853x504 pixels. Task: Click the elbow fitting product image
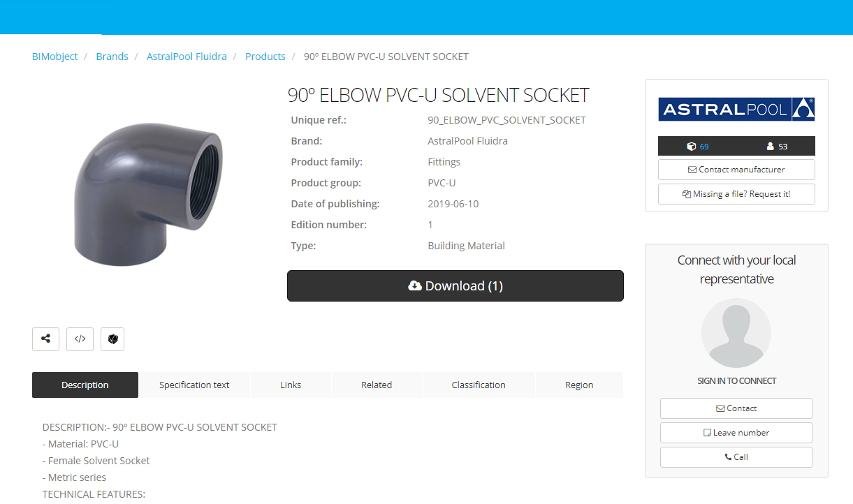[148, 193]
